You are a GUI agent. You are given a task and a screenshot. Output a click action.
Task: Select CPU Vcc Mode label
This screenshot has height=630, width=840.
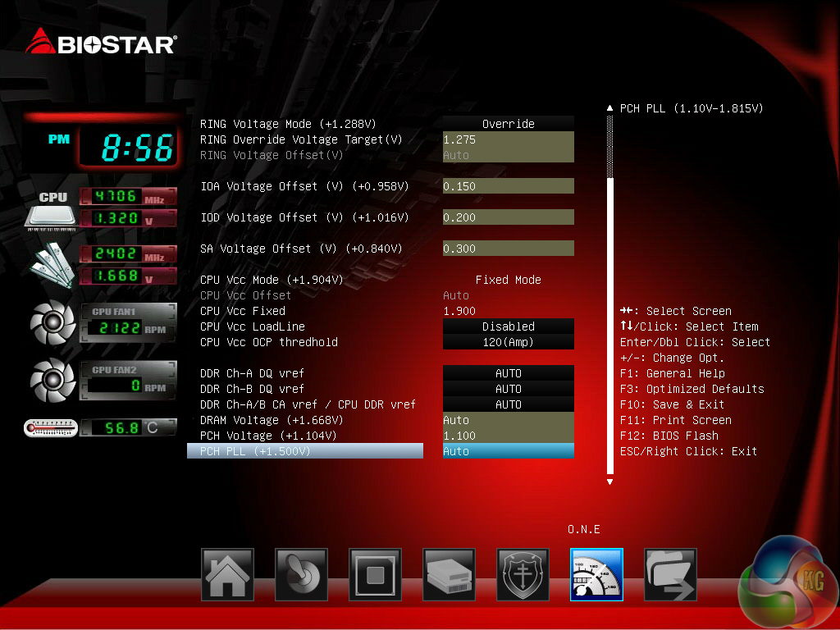(271, 280)
